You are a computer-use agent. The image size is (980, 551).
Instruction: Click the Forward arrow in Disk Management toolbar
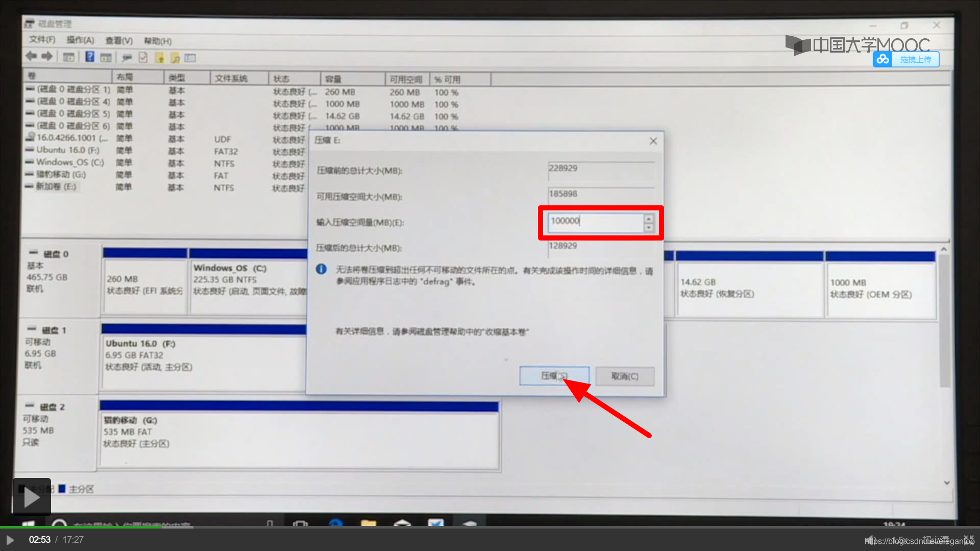pyautogui.click(x=47, y=56)
